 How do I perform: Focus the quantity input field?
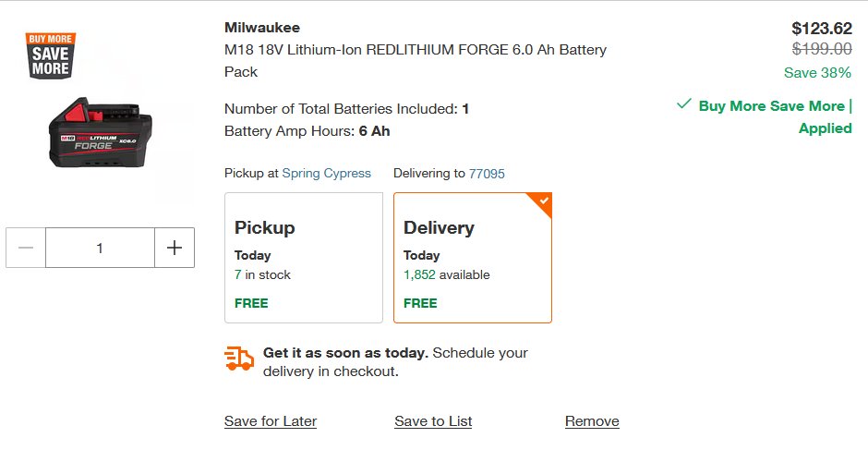point(101,248)
